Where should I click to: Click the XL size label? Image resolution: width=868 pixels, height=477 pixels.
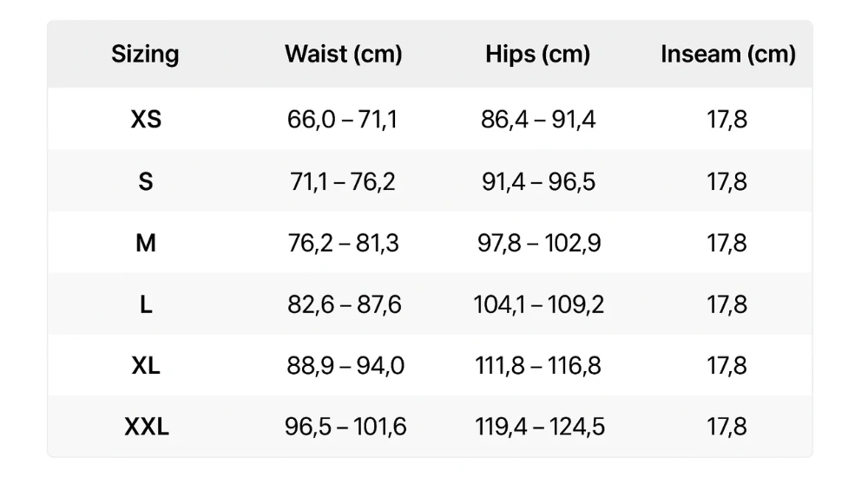[146, 365]
